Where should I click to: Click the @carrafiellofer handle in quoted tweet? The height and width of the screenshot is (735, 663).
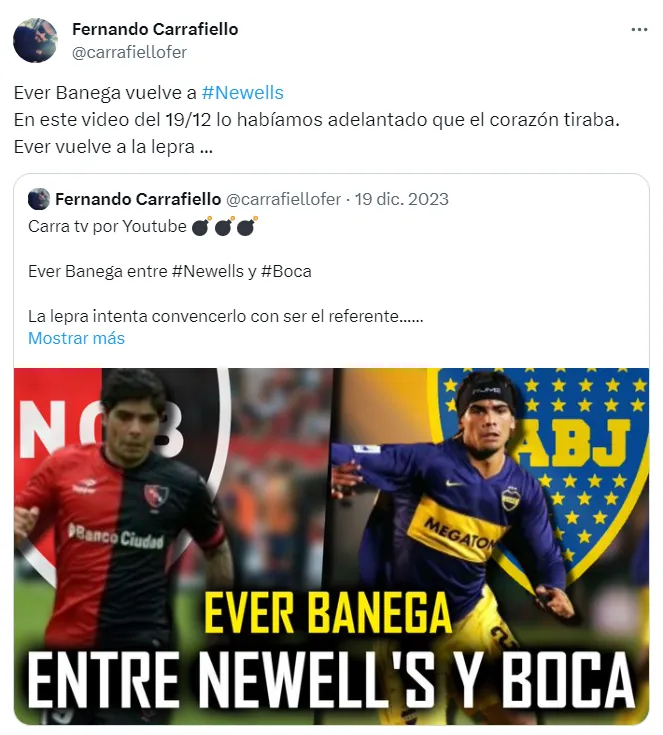(283, 199)
